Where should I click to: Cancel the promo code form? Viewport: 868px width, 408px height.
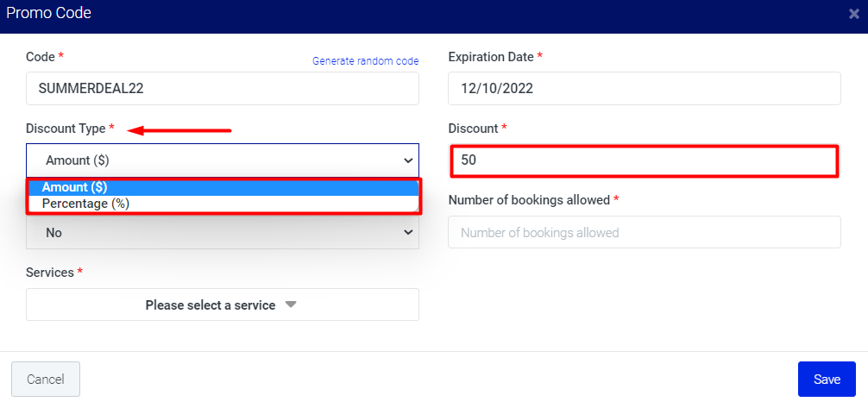46,380
